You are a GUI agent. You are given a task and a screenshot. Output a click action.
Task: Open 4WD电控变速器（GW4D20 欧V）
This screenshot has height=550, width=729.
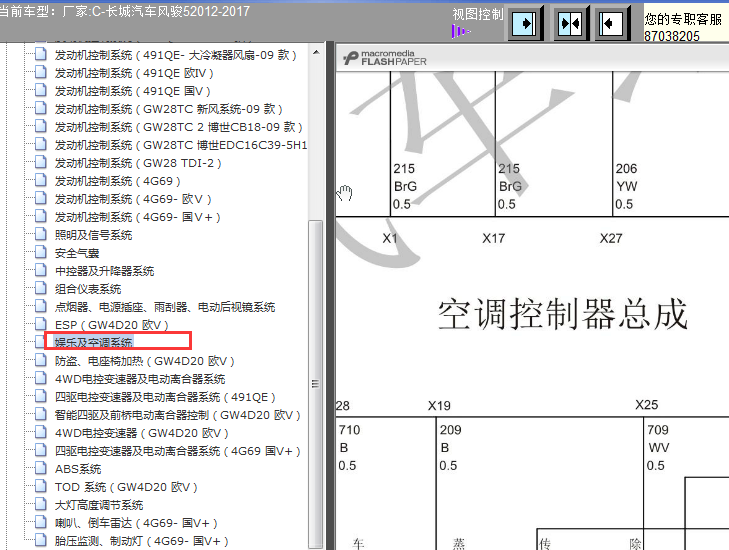tap(142, 433)
